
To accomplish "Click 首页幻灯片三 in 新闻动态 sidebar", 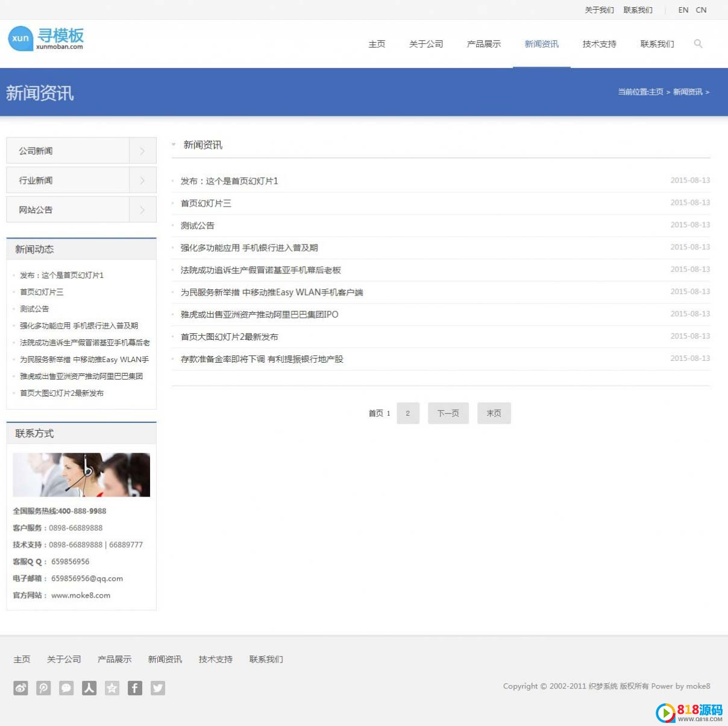I will click(42, 292).
